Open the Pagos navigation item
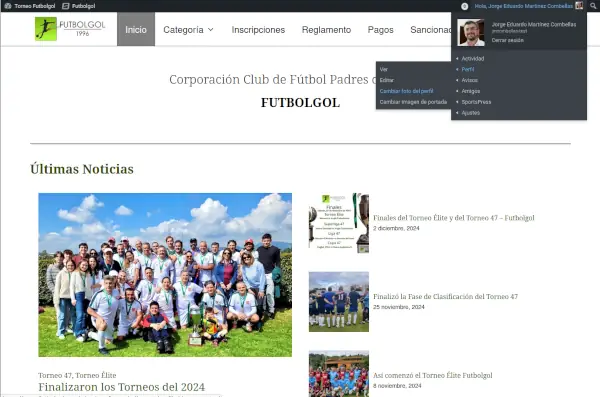This screenshot has width=600, height=397. pos(380,30)
